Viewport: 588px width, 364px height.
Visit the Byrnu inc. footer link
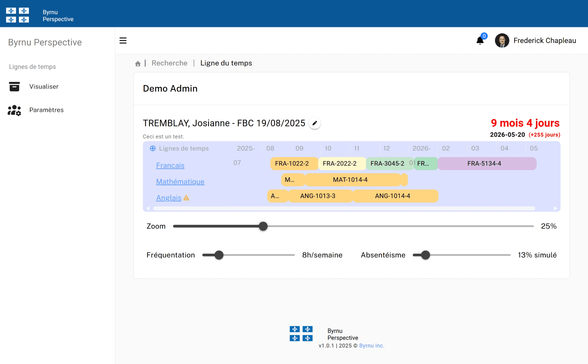[x=371, y=346]
